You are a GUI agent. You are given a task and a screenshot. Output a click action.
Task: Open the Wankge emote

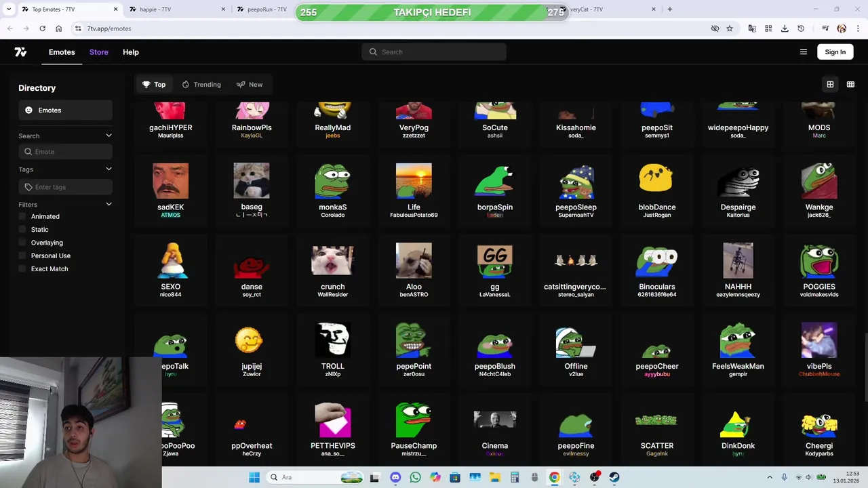pos(818,190)
